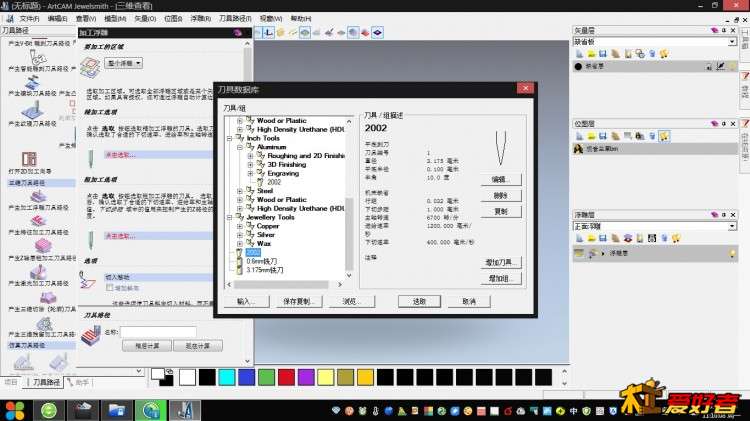
Task: Click save icon in 矢量层 panel
Action: 603,54
